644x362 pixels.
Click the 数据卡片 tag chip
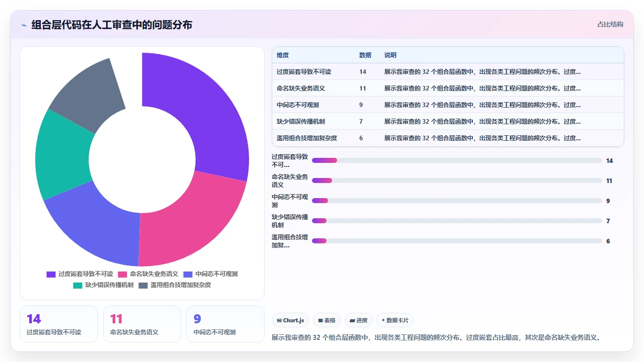395,320
